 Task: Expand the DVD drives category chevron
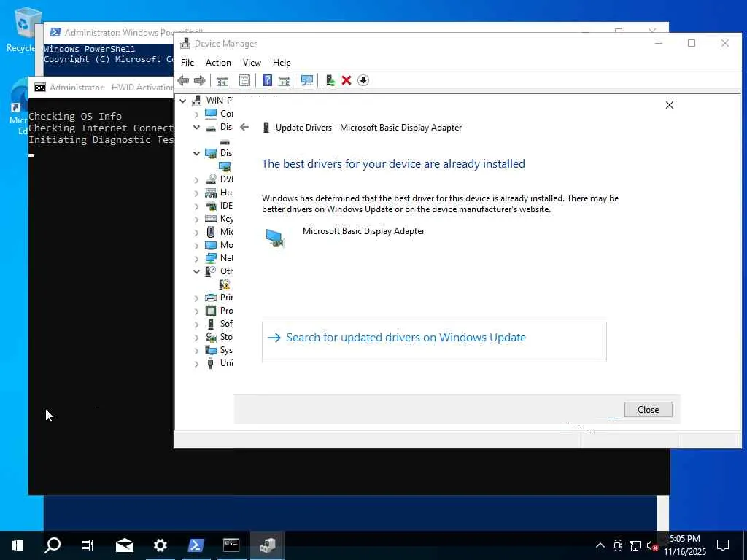[x=196, y=180]
